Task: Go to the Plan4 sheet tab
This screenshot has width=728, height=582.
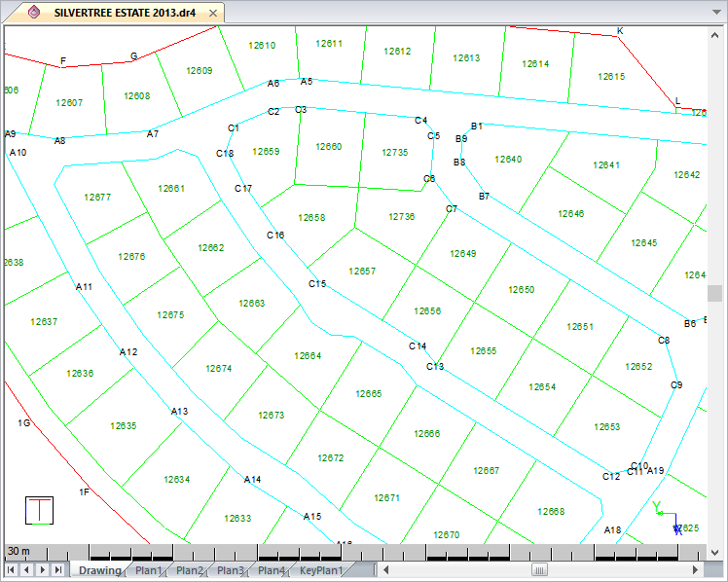Action: coord(272,570)
